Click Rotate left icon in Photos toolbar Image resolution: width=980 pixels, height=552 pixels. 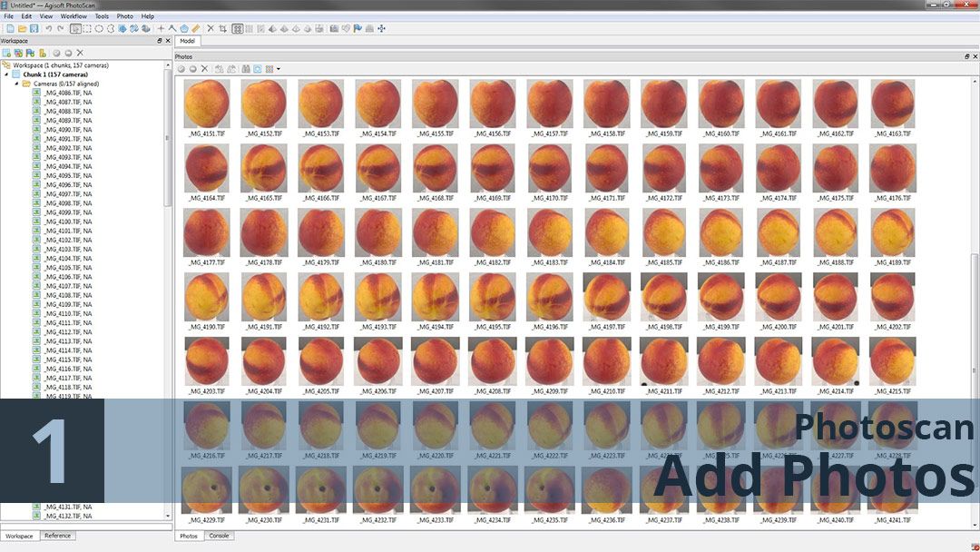click(220, 69)
